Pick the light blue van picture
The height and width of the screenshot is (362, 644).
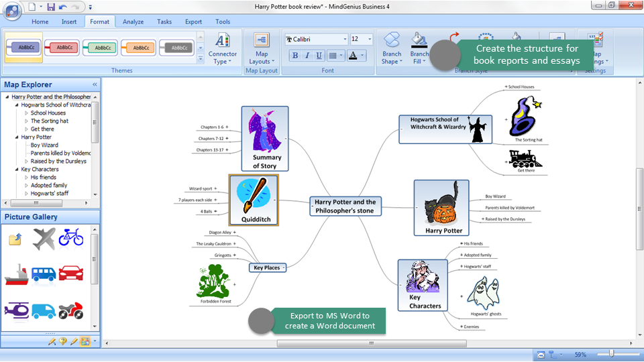44,311
